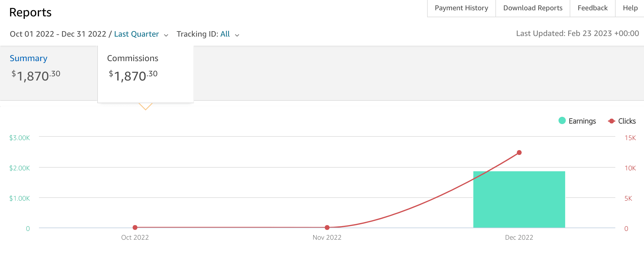Click the red Clicks legend marker
Viewport: 644px width, 256px height.
(612, 121)
